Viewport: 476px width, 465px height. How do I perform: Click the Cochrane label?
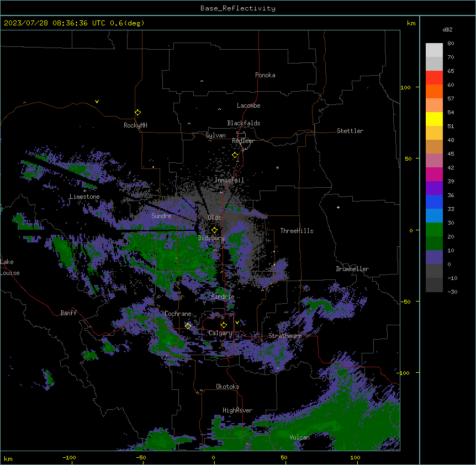tap(178, 314)
